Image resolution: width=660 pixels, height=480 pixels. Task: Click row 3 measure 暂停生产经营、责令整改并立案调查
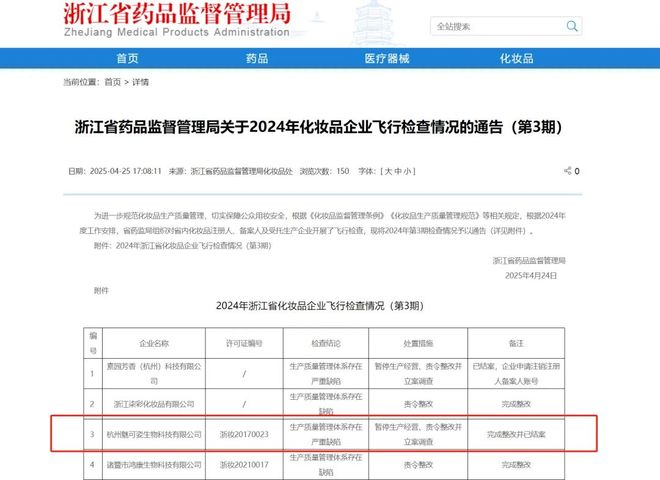point(418,434)
